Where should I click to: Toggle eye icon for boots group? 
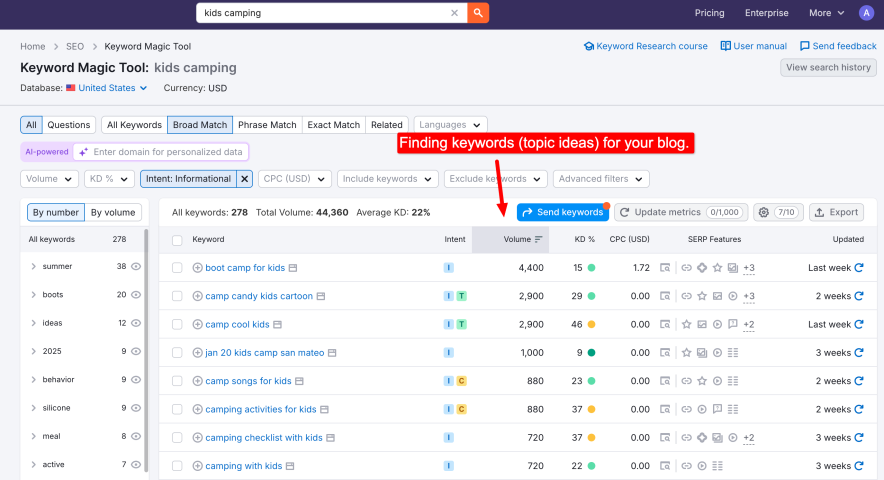tap(136, 294)
